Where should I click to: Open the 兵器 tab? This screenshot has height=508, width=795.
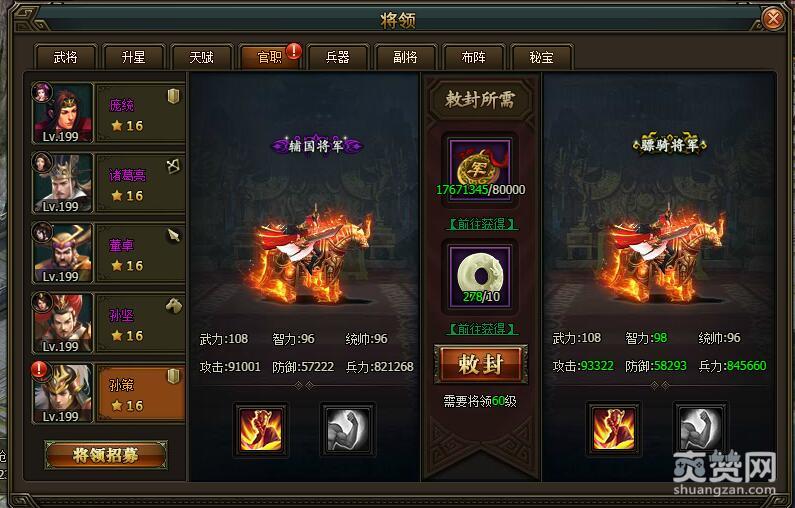point(338,57)
